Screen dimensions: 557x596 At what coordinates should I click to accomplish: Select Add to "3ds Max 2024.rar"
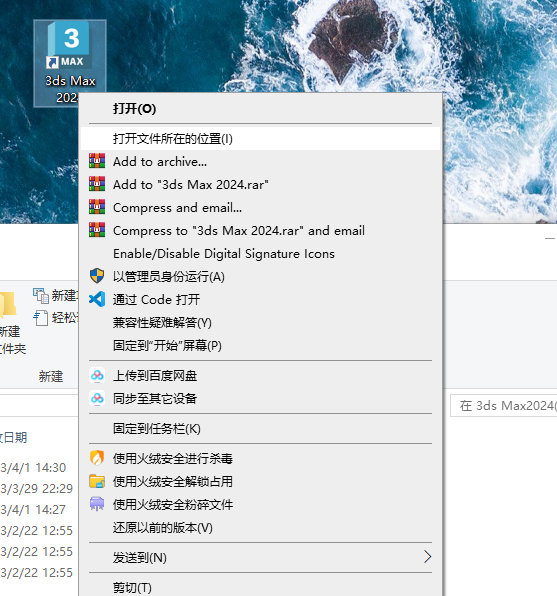[x=260, y=184]
